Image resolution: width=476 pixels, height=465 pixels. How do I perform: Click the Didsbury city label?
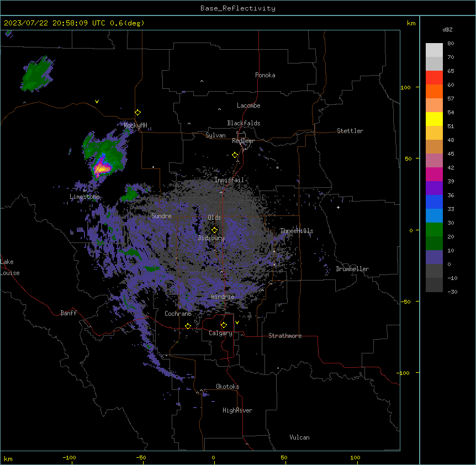211,238
